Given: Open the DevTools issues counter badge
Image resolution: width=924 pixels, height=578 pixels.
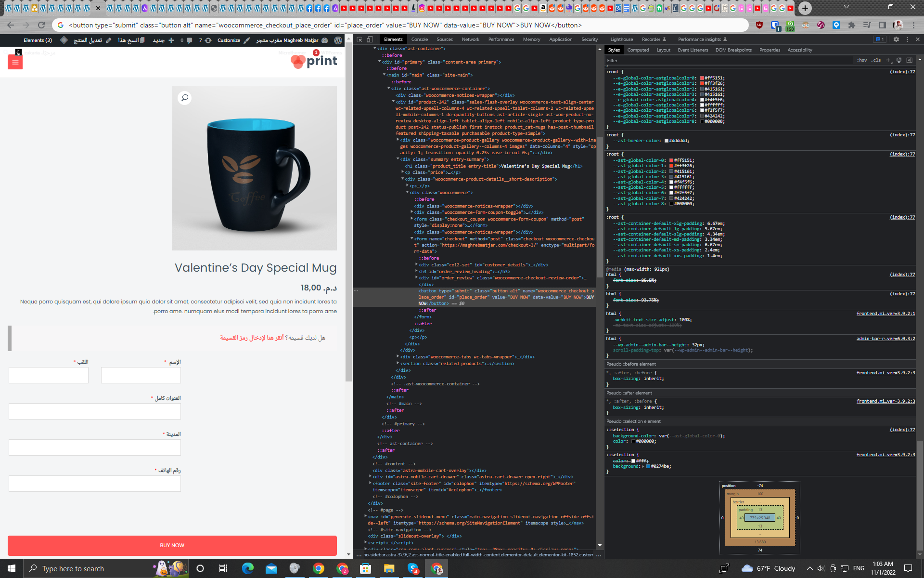Looking at the screenshot, I should (879, 39).
